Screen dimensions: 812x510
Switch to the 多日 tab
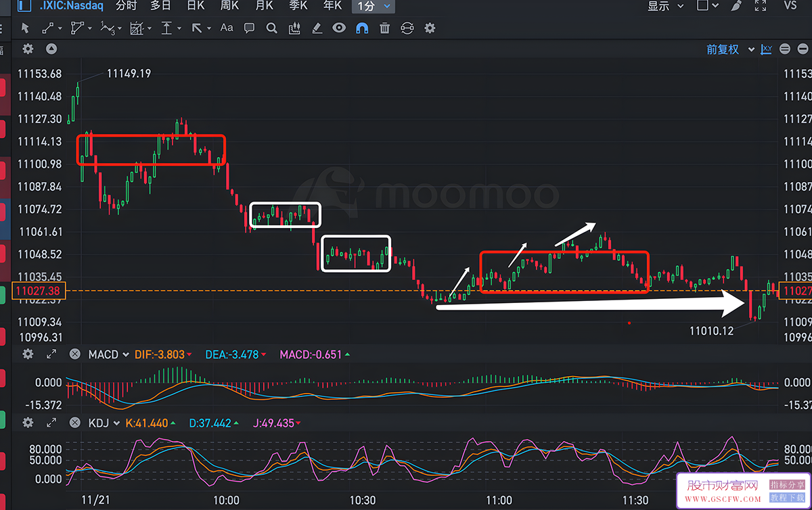coord(160,6)
